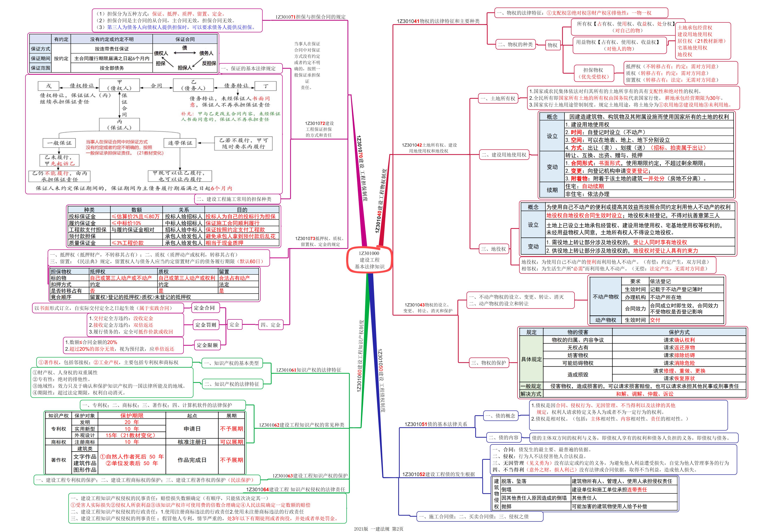Click the page footer 2021版 一建法规 第2页

point(378,529)
